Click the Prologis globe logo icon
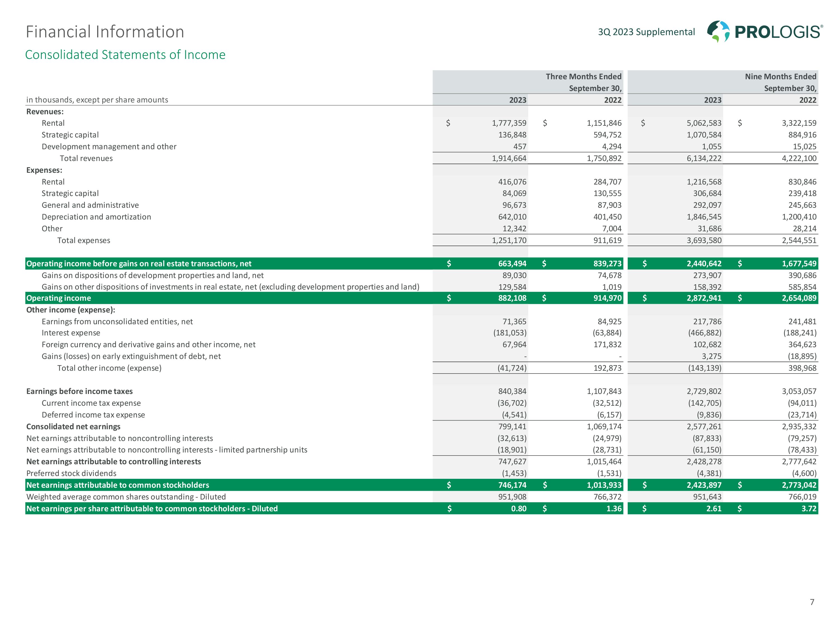 [x=718, y=31]
